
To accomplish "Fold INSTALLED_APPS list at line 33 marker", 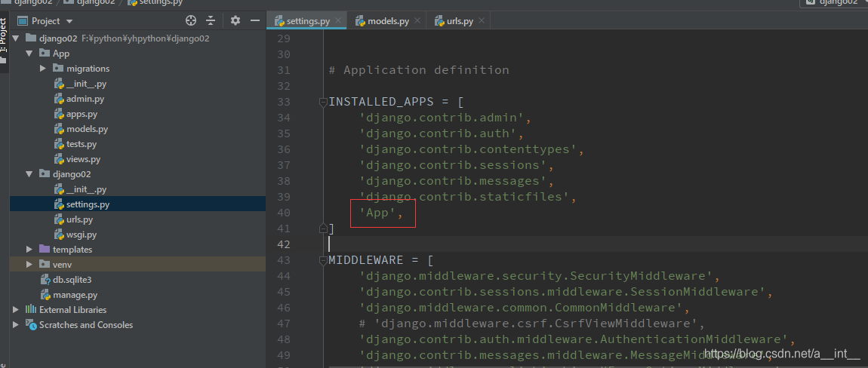I will [323, 102].
